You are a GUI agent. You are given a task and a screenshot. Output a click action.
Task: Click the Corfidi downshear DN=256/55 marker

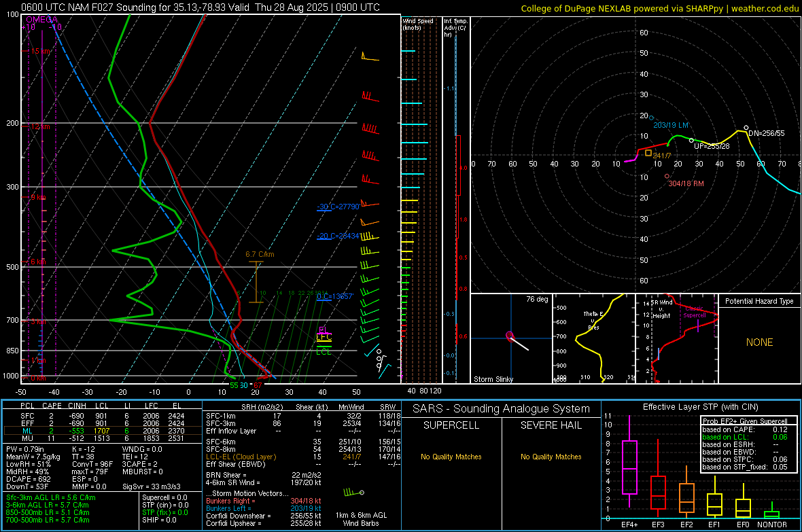tap(746, 127)
